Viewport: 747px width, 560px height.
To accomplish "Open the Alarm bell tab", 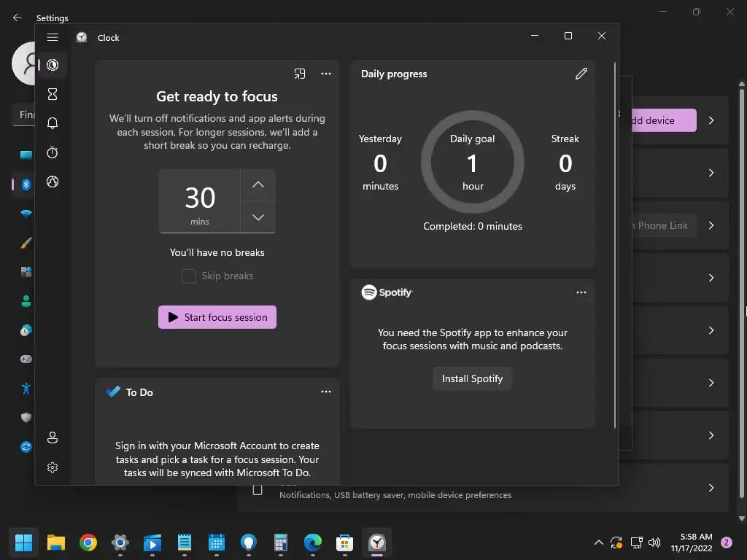I will click(53, 123).
